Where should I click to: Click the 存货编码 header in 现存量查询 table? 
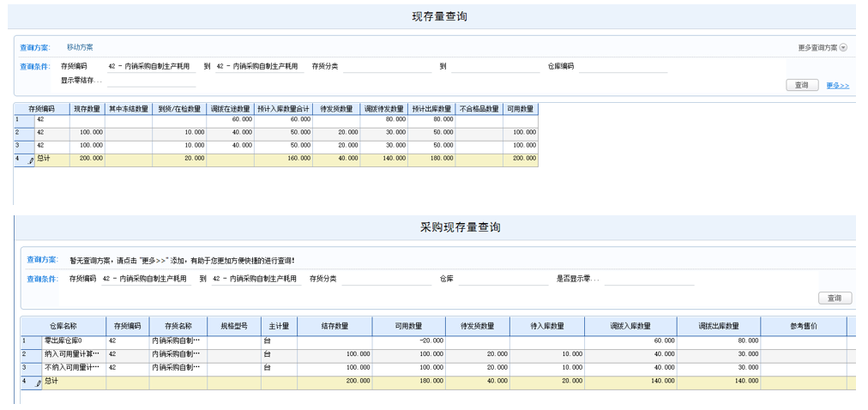(41, 109)
